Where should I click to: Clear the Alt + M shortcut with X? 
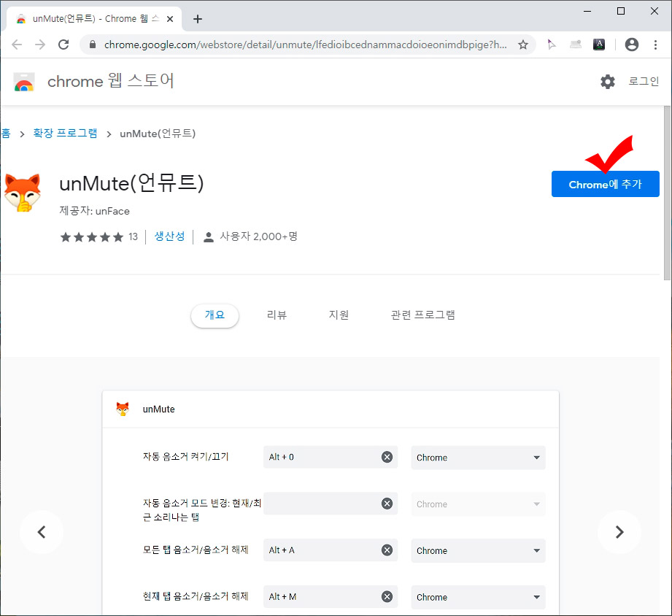click(x=387, y=596)
